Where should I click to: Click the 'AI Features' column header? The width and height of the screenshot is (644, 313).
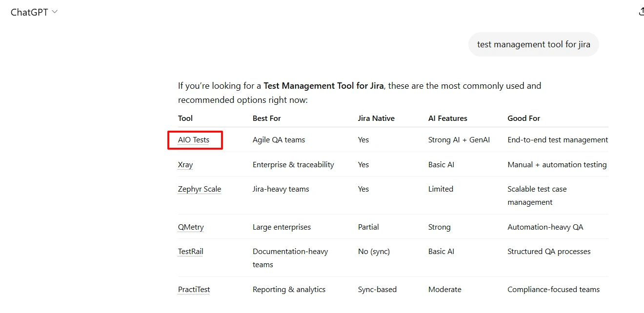(448, 118)
